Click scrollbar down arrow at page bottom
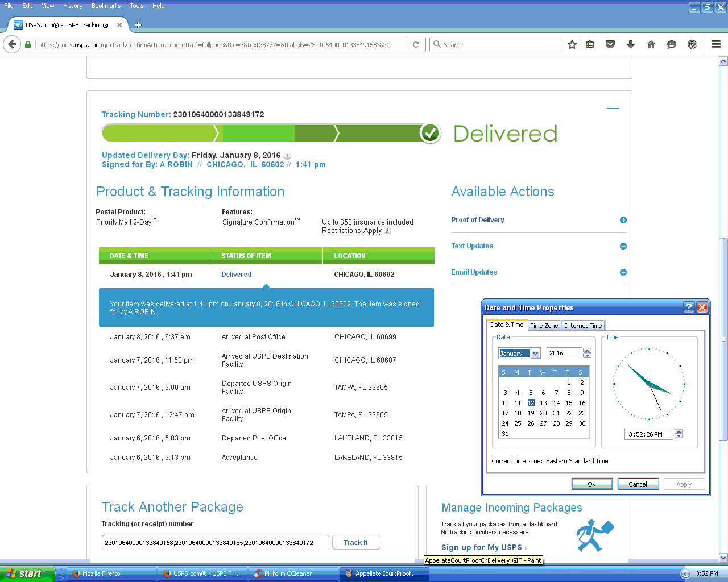Screen dimensions: 728x582 tap(723, 558)
